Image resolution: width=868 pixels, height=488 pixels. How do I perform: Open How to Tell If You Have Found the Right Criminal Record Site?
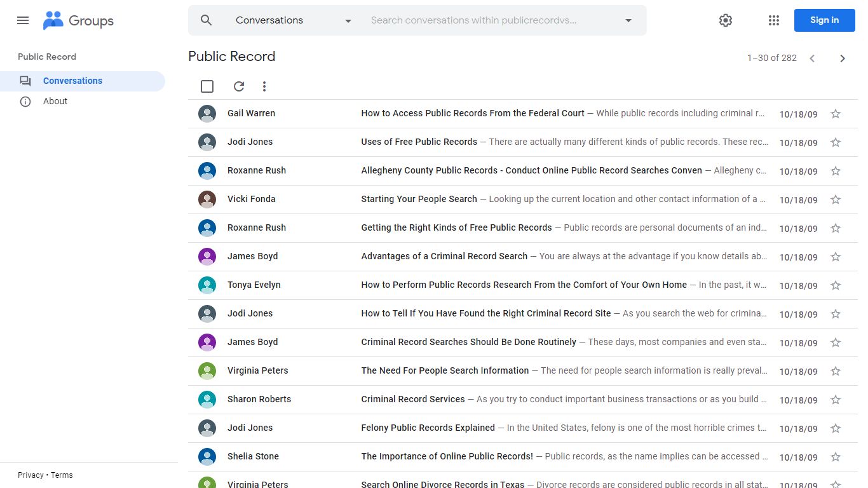(x=486, y=313)
